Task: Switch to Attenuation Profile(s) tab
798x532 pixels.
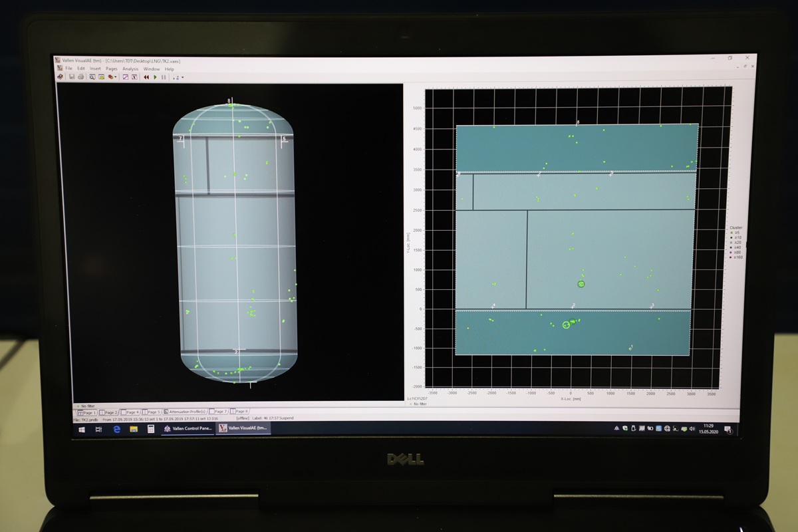Action: [x=185, y=412]
